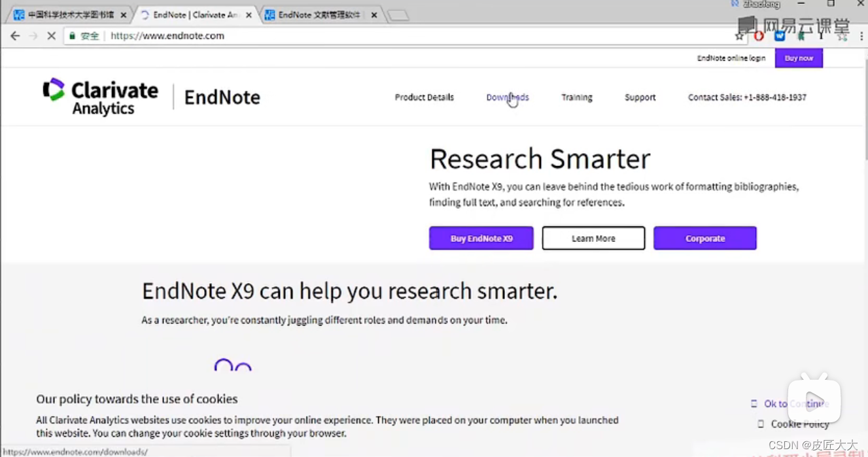Open the Cookie Policy link
This screenshot has width=868, height=457.
point(799,424)
